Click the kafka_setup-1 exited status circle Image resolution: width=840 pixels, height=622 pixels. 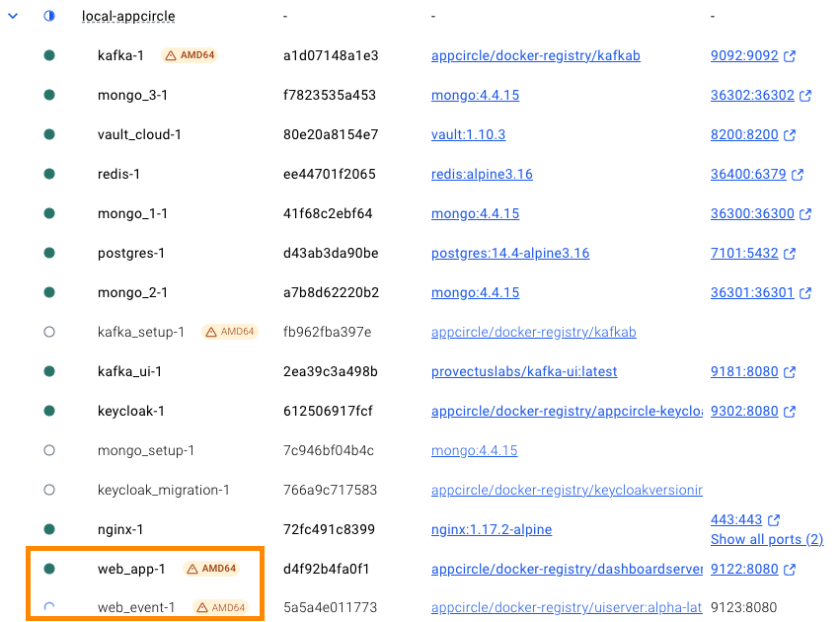point(49,332)
